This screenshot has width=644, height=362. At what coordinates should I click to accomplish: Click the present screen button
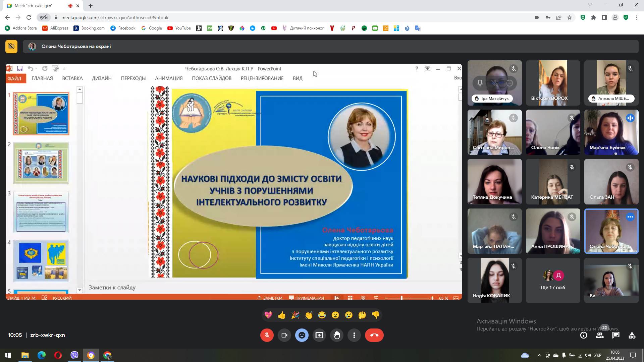[319, 335]
